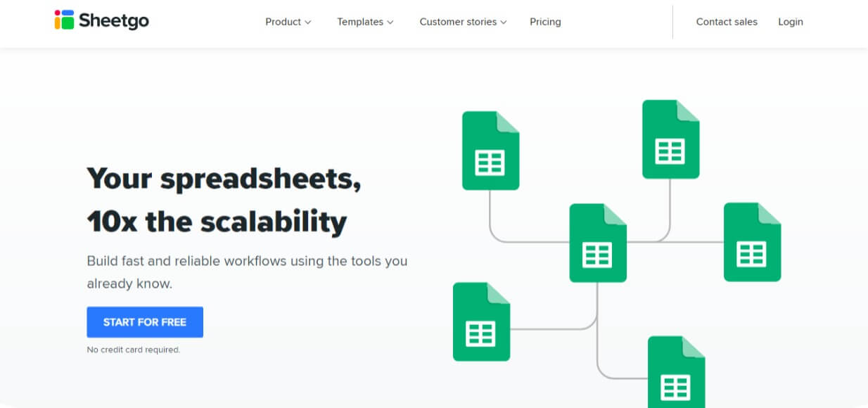This screenshot has width=868, height=408.
Task: Click the upper-left green spreadsheet icon
Action: [490, 151]
